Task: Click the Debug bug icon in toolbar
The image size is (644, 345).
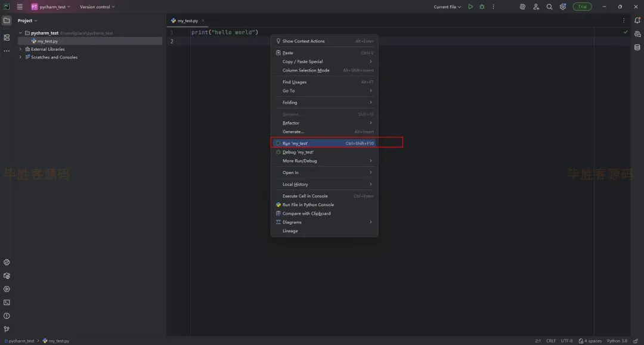Action: tap(482, 7)
